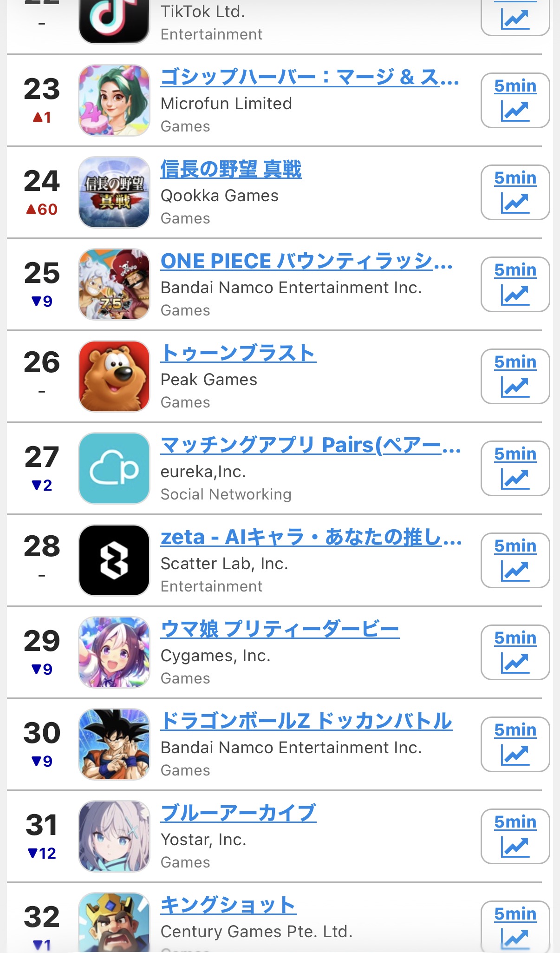Screen dimensions: 560x953
Task: Show 5min chart for zeta
Action: [515, 560]
